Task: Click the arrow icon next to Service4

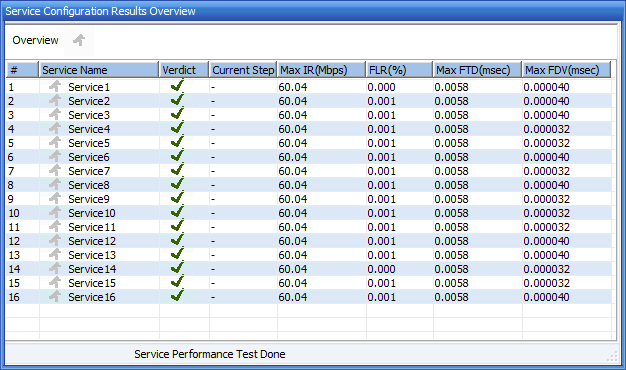Action: pos(55,128)
